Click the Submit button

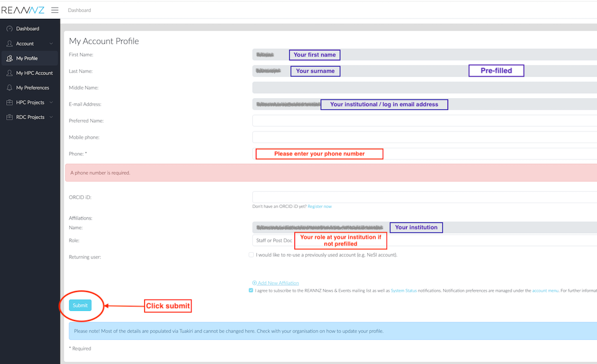[80, 305]
